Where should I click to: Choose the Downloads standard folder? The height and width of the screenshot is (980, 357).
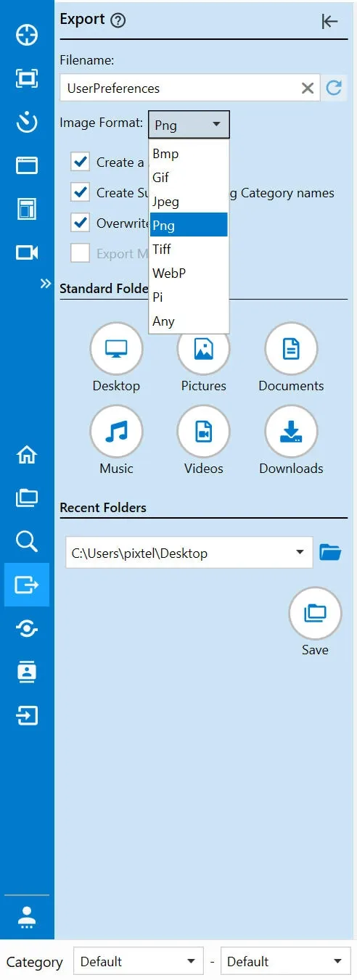[291, 432]
